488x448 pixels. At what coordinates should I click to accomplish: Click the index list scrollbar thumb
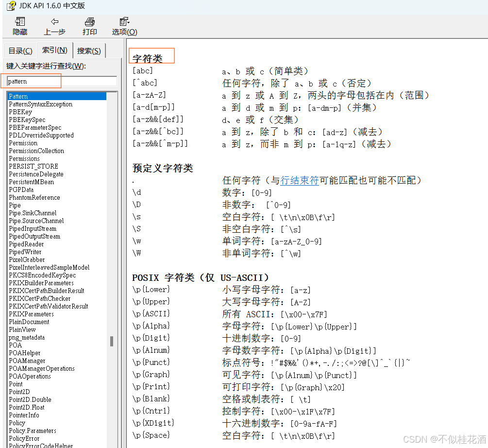111,341
